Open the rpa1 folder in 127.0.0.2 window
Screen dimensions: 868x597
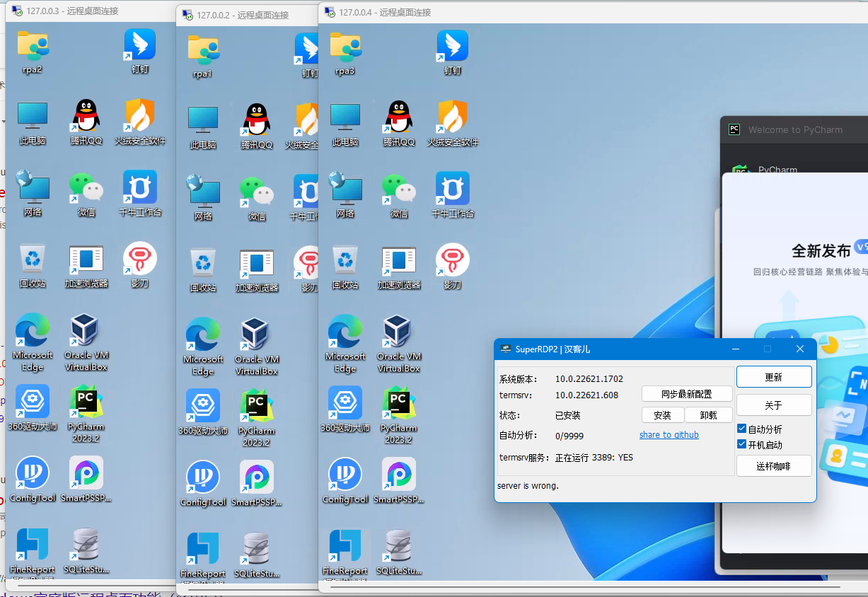point(203,50)
